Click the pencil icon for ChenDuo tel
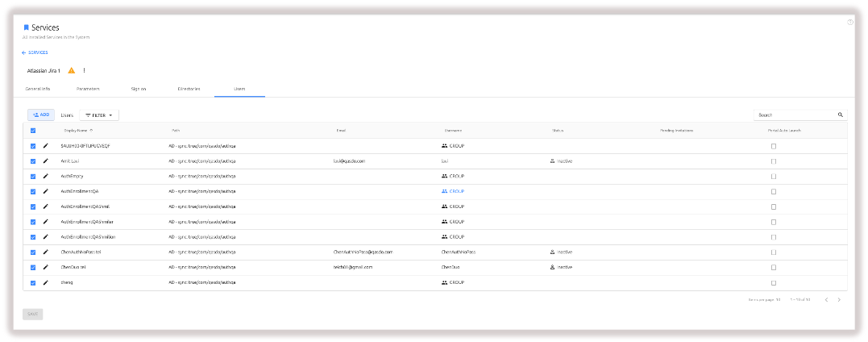Screen dimensions: 868x342 point(46,267)
